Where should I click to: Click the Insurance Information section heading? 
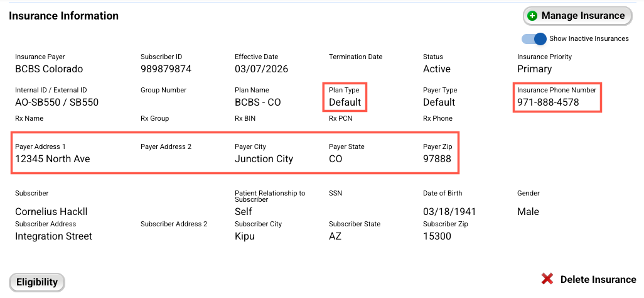click(63, 16)
